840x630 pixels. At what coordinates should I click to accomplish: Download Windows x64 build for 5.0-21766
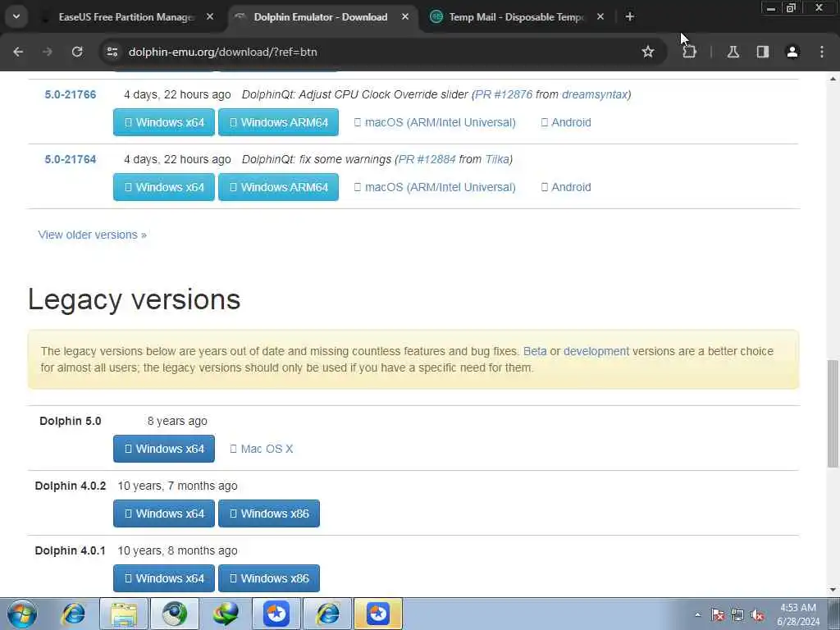[x=164, y=122]
